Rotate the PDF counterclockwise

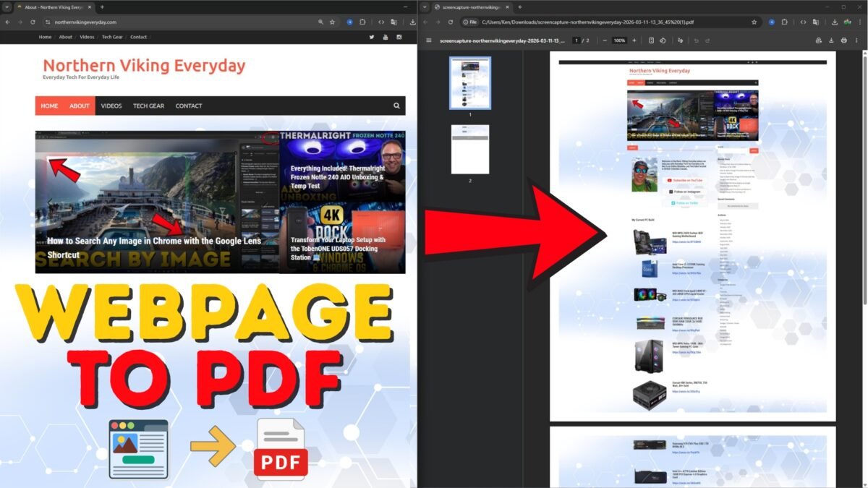(663, 40)
